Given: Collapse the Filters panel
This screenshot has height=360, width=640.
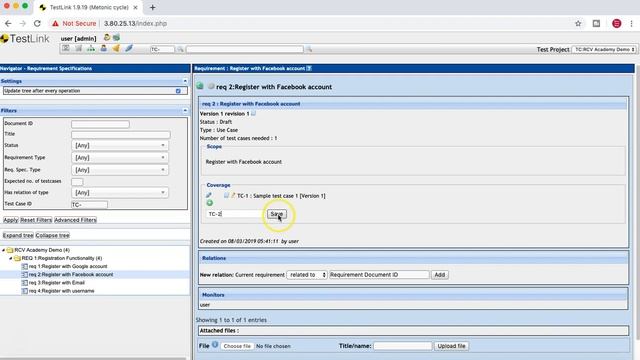Looking at the screenshot, I should (185, 110).
